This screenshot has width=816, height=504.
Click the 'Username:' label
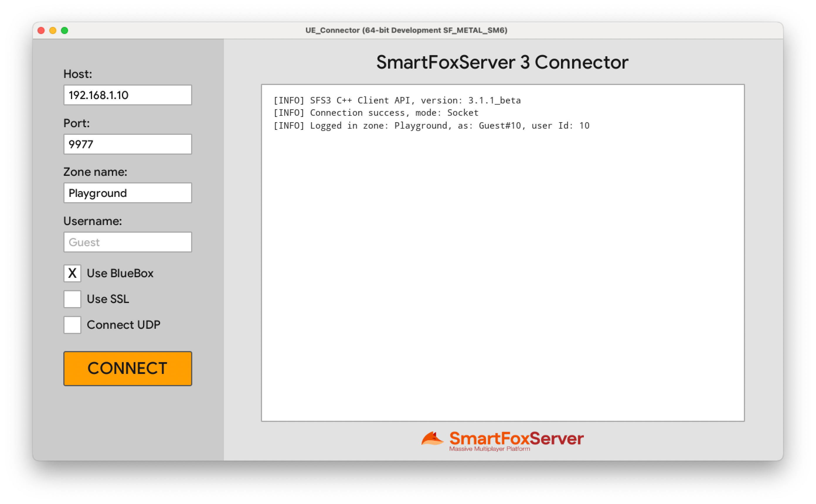tap(93, 221)
